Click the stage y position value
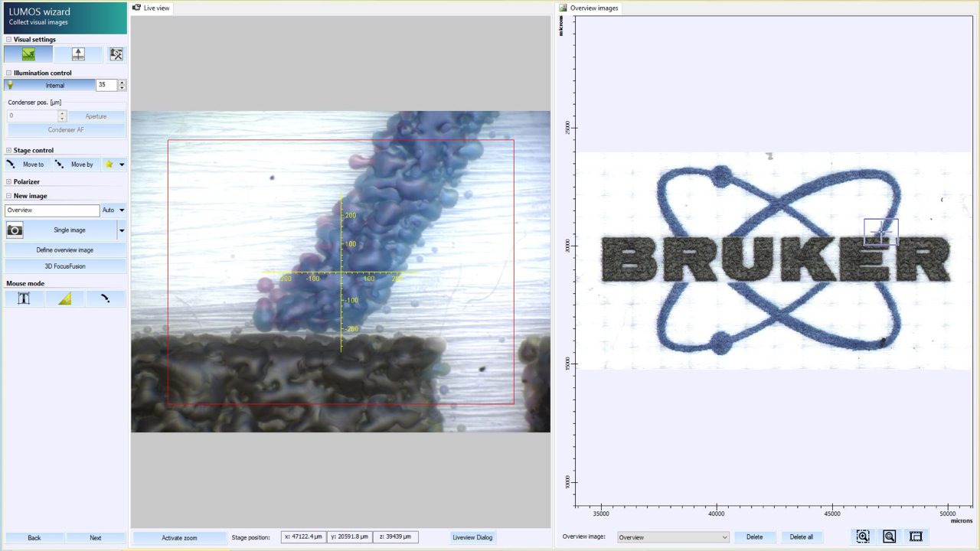The width and height of the screenshot is (980, 551). tap(350, 537)
